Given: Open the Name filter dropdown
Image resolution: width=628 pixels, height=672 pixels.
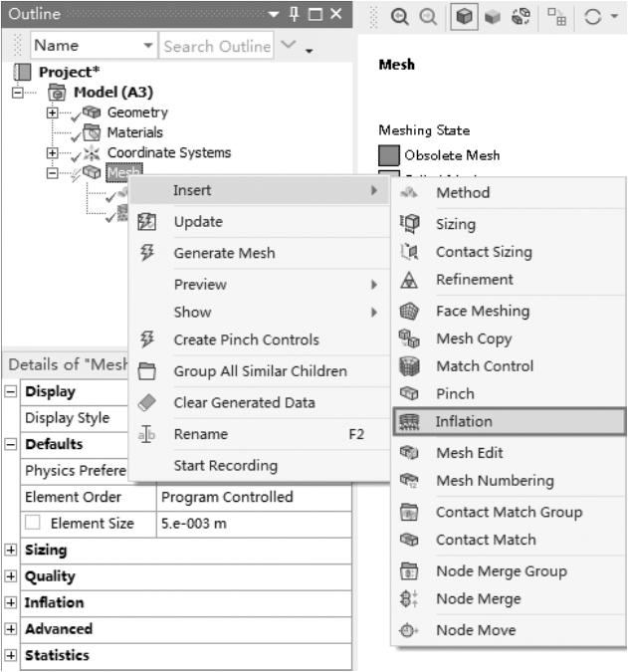Looking at the screenshot, I should [x=149, y=46].
